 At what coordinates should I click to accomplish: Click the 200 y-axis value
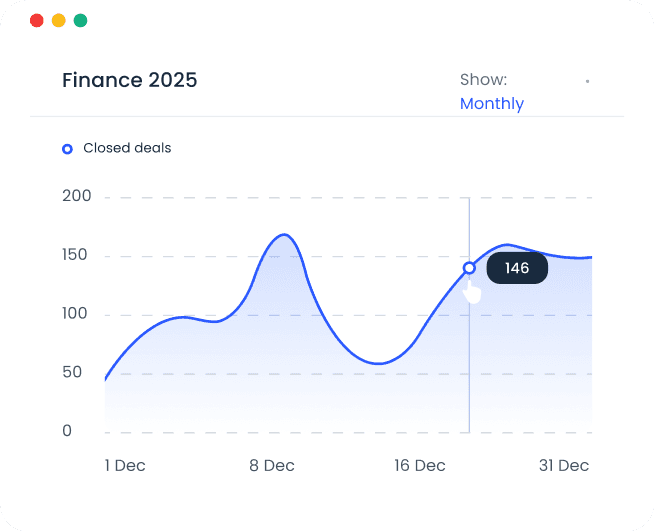[77, 197]
